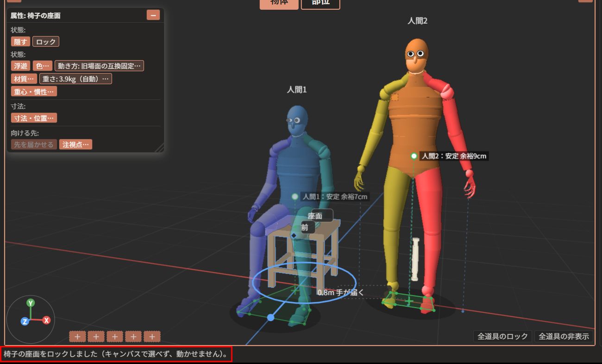602x364 pixels.
Task: Click the 人間1：安定 余裕7cm label
Action: pos(335,197)
